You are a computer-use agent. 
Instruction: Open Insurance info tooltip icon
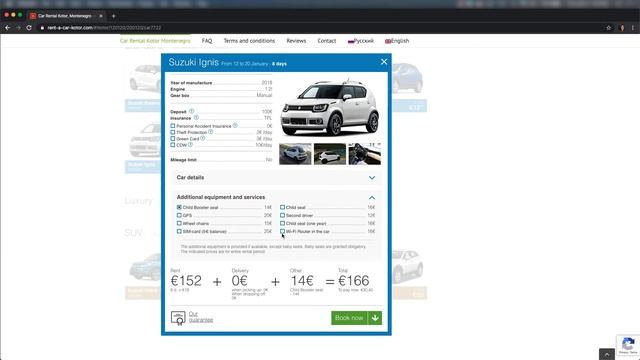[x=196, y=118]
